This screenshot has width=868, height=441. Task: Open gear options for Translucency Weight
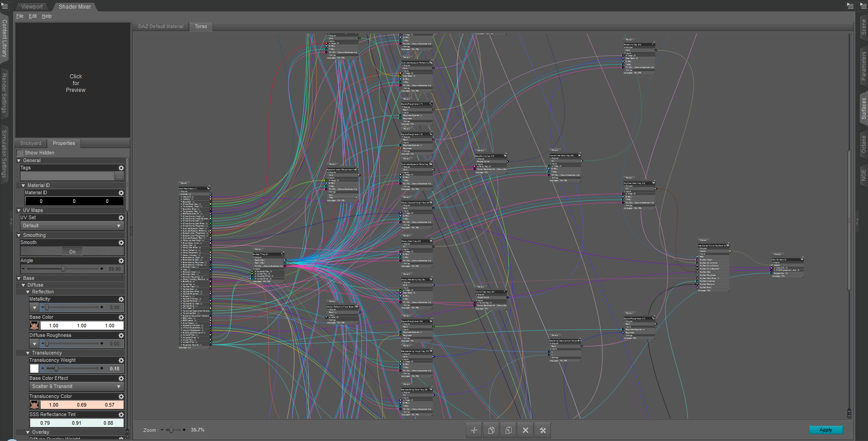(x=121, y=360)
